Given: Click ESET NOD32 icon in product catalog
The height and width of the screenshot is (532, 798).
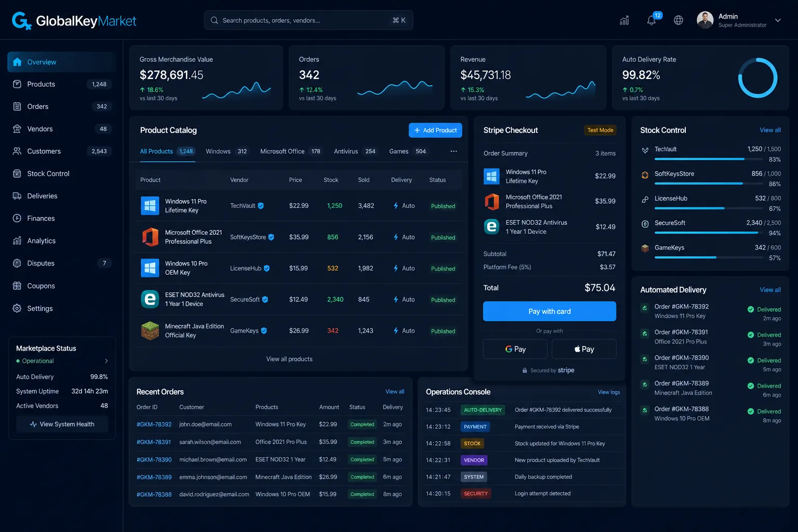Looking at the screenshot, I should pos(150,299).
